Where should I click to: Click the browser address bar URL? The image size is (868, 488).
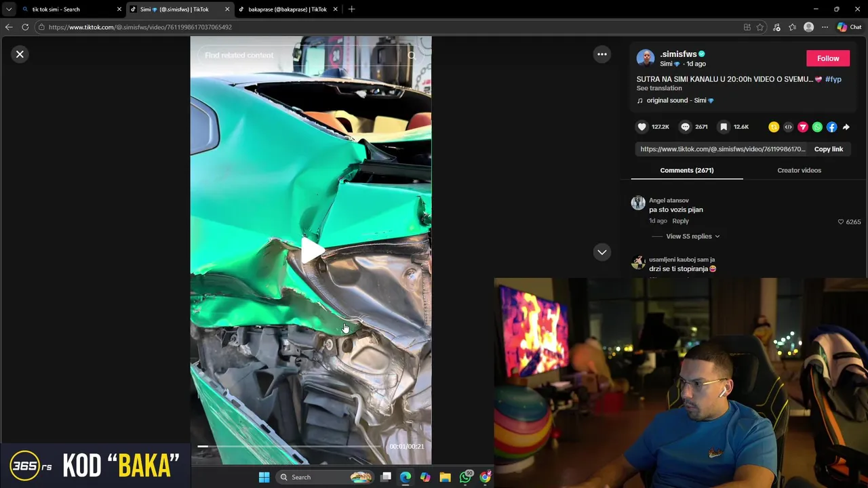click(140, 27)
